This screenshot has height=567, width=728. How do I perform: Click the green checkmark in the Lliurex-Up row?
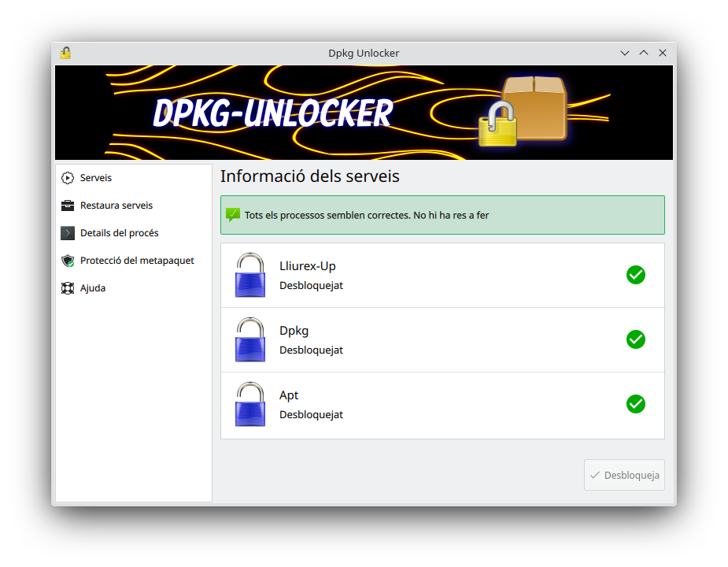(635, 275)
